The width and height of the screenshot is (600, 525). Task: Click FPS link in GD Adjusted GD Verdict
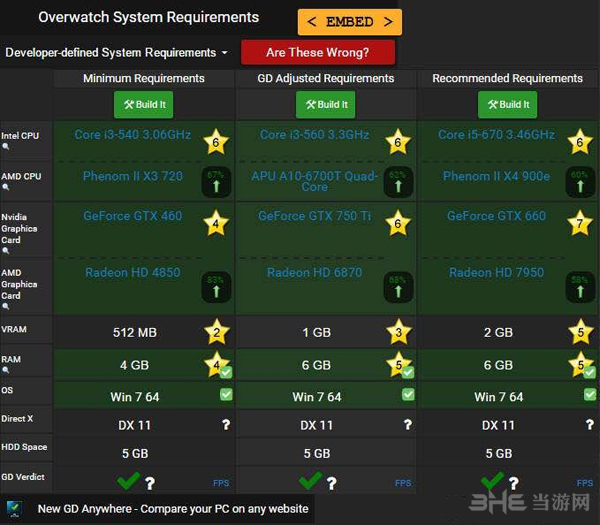point(403,483)
